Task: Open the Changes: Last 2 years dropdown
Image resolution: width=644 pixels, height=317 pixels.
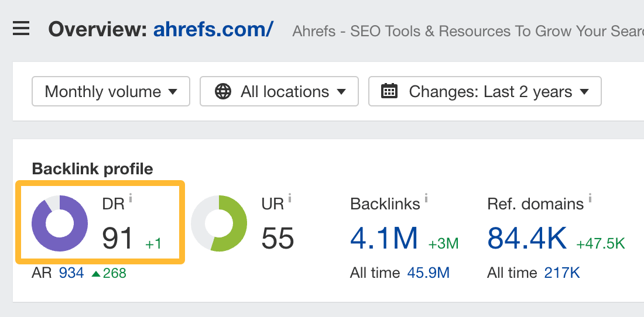Action: tap(485, 91)
